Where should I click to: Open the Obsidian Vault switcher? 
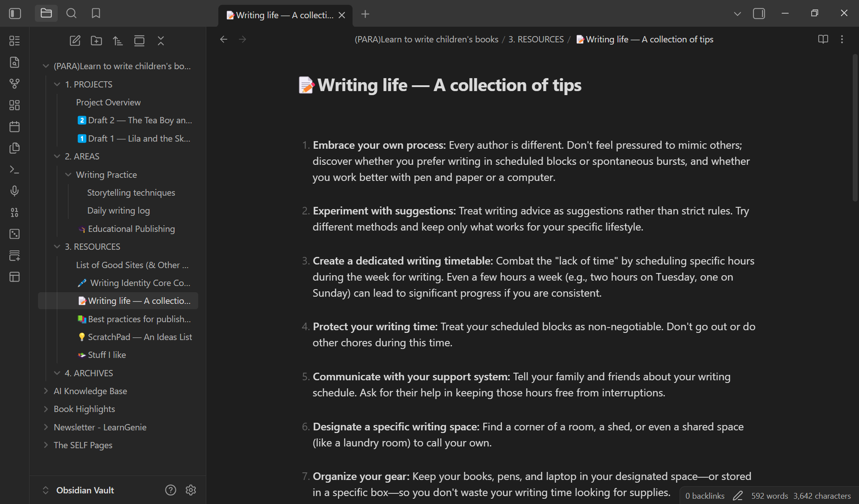click(78, 490)
